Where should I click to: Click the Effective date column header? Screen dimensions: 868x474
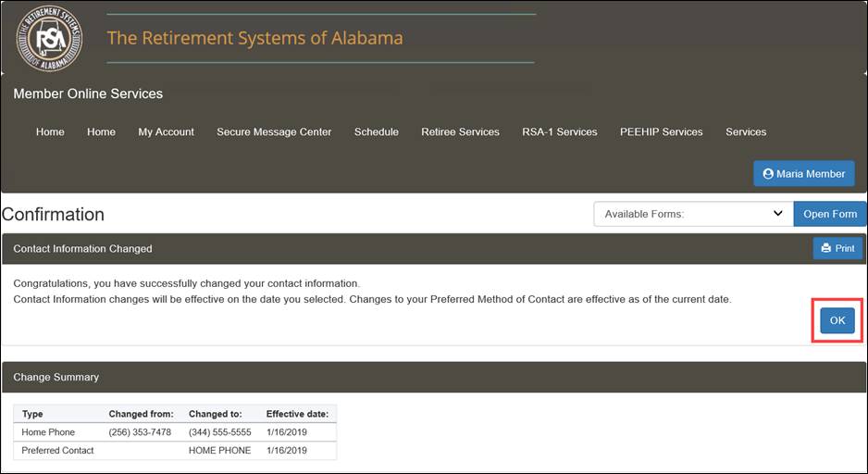click(297, 414)
